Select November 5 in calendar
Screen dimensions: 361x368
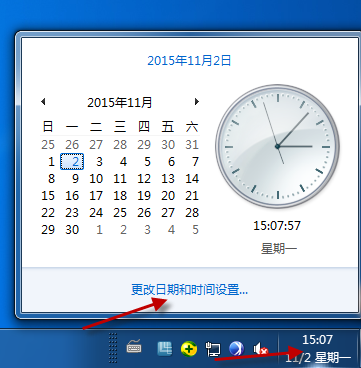click(147, 162)
